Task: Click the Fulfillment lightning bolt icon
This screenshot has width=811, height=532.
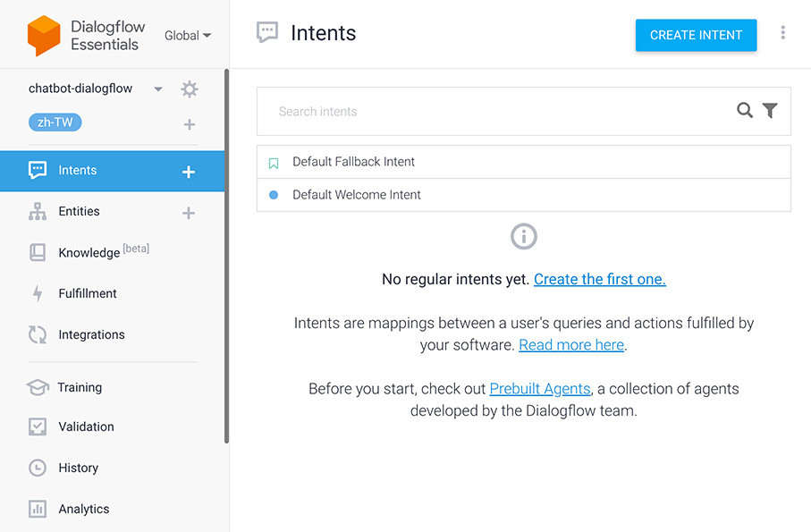Action: pyautogui.click(x=38, y=293)
